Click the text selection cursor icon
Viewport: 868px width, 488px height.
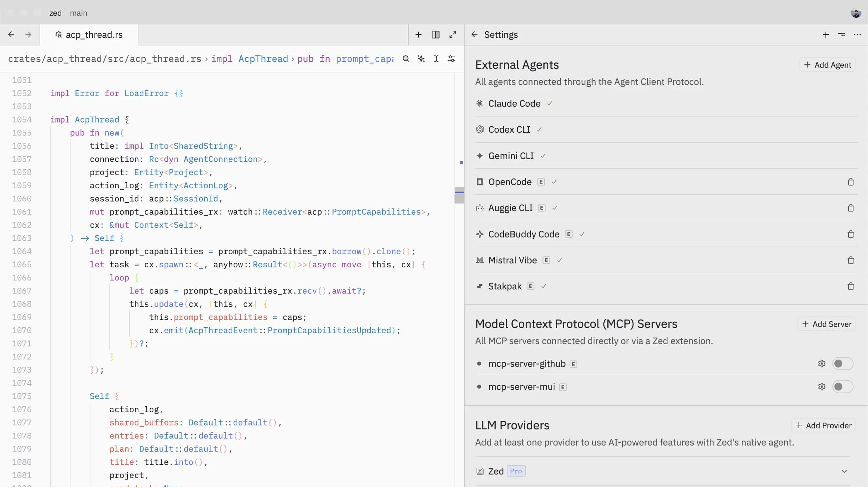pyautogui.click(x=436, y=59)
